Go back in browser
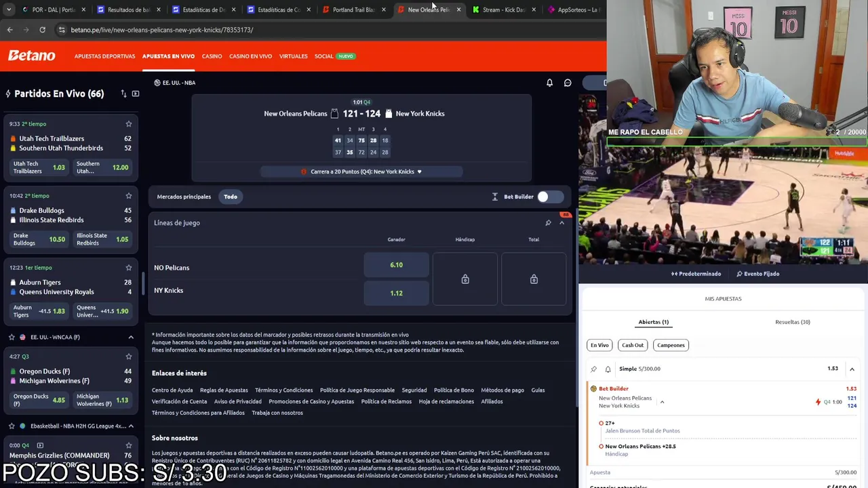Image resolution: width=868 pixels, height=488 pixels. [10, 30]
